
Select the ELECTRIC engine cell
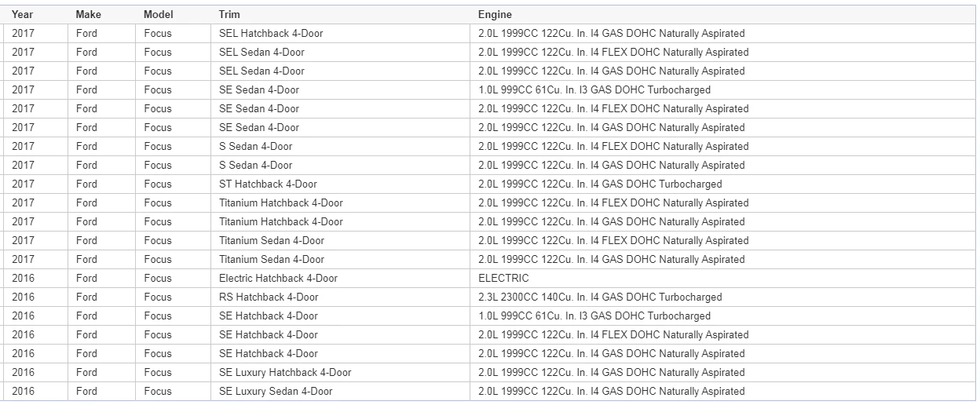click(722, 279)
